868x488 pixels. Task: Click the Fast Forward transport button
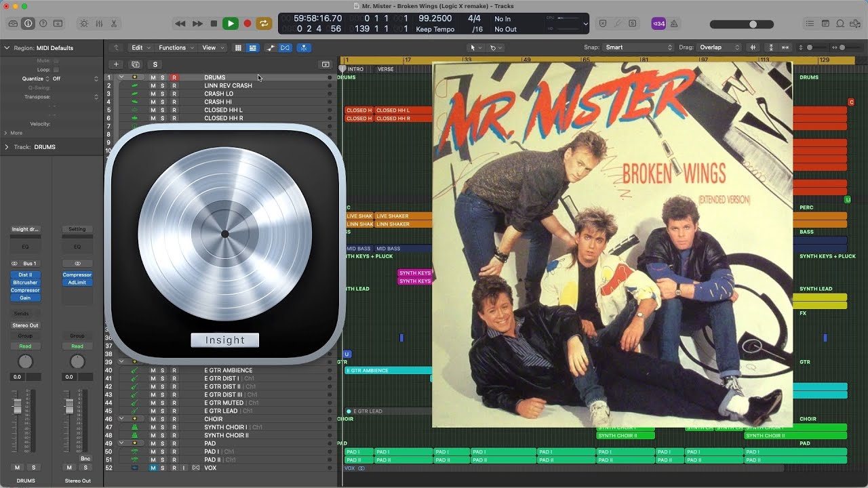pyautogui.click(x=197, y=23)
